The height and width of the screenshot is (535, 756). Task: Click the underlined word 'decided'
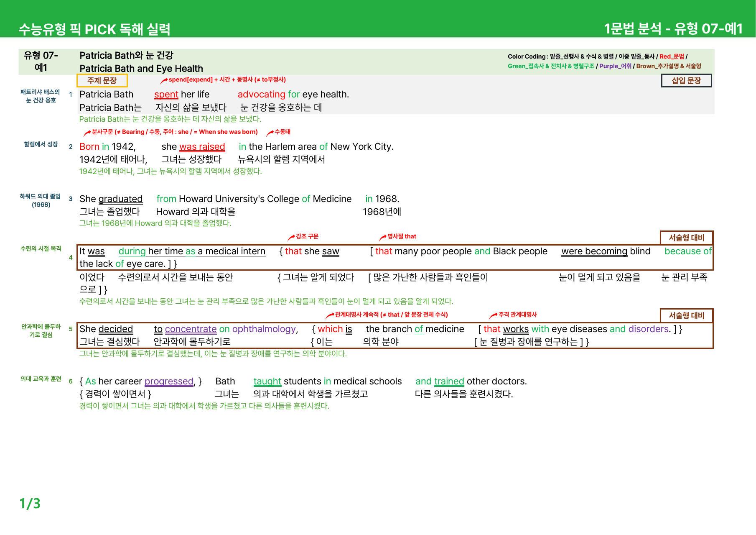click(116, 329)
